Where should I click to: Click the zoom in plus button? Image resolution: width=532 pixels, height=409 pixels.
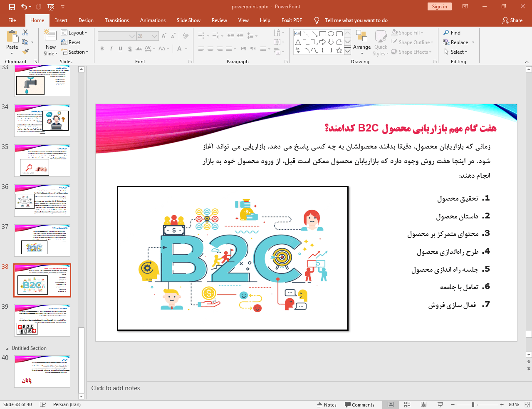point(502,405)
